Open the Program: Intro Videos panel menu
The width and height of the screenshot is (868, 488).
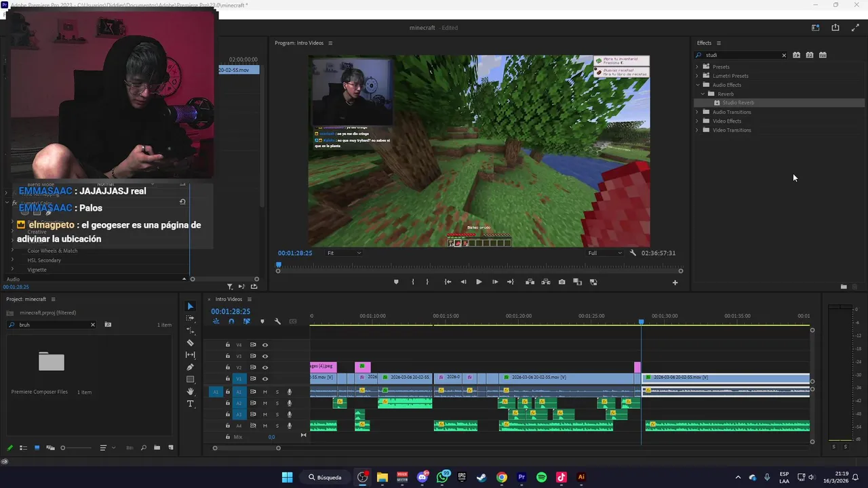pos(330,43)
